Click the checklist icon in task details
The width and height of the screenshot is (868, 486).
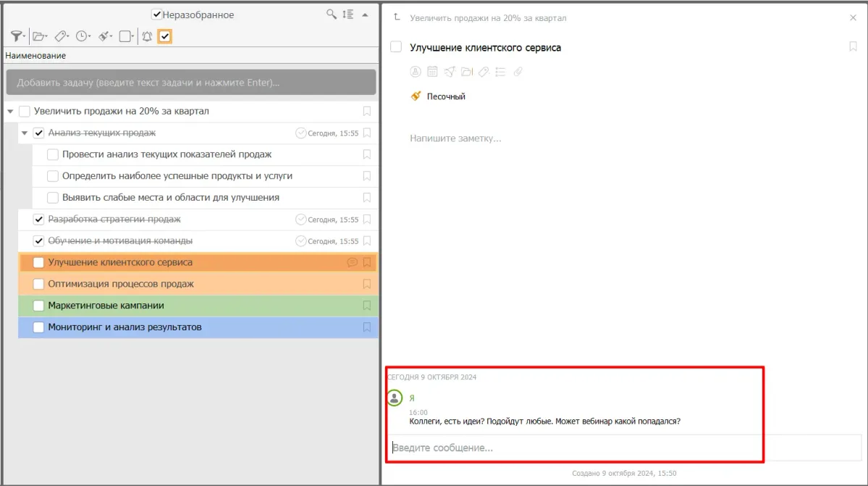[x=500, y=72]
